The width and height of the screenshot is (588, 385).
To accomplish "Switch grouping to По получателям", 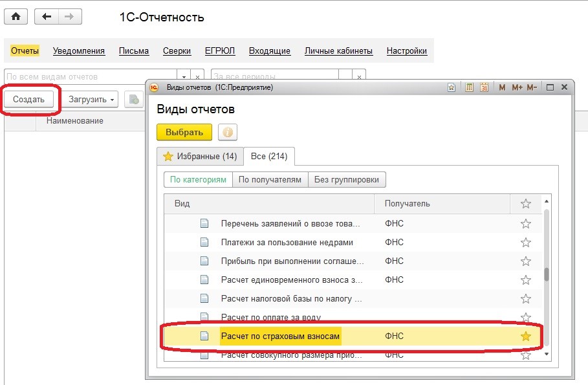I will coord(270,180).
